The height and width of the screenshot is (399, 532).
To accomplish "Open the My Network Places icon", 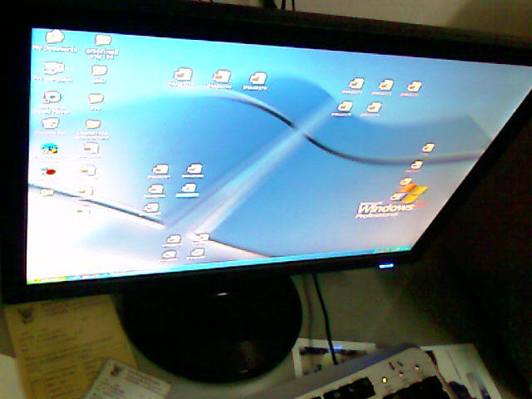I will (52, 98).
